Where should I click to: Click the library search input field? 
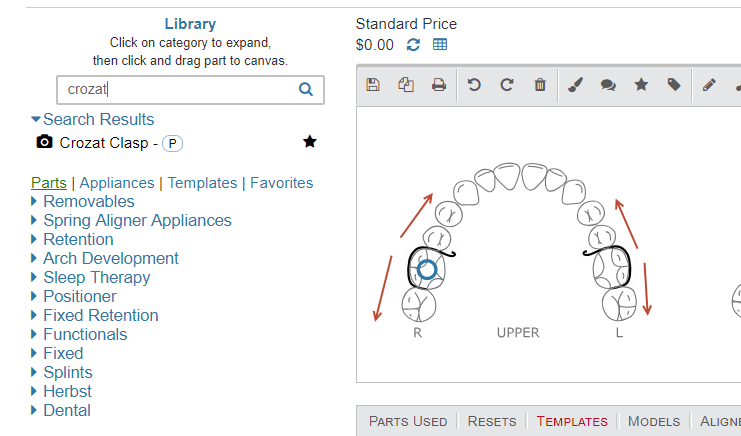coord(180,89)
